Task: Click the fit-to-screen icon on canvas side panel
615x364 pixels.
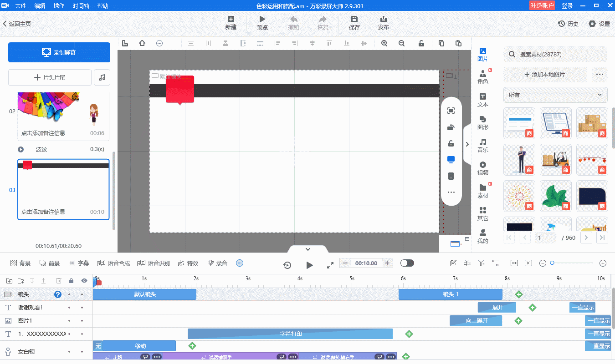Action: coord(451,111)
